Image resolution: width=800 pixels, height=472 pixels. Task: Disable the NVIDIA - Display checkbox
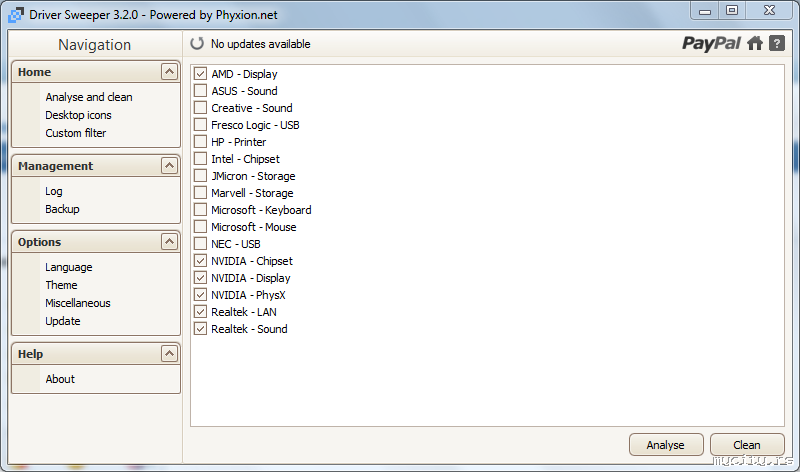[x=201, y=278]
